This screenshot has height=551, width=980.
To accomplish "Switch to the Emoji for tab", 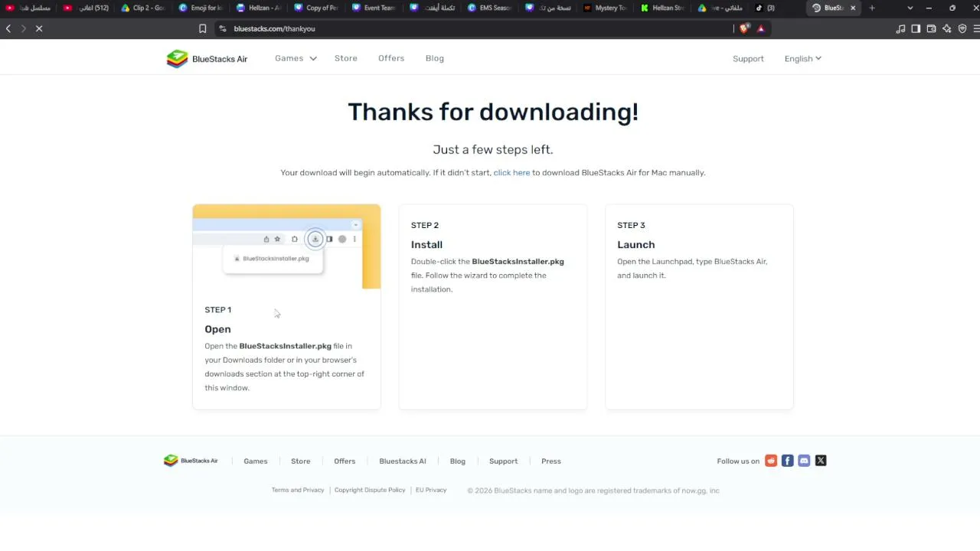I will [201, 8].
